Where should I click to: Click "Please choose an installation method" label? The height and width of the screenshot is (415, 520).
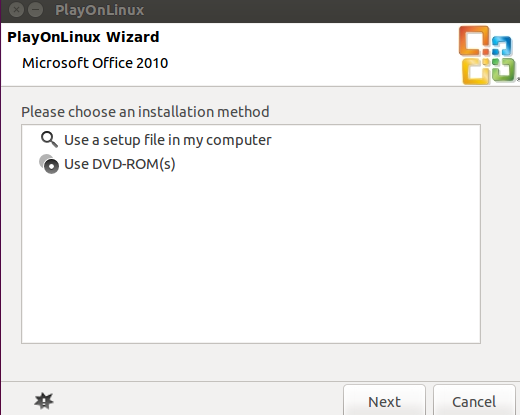[145, 112]
